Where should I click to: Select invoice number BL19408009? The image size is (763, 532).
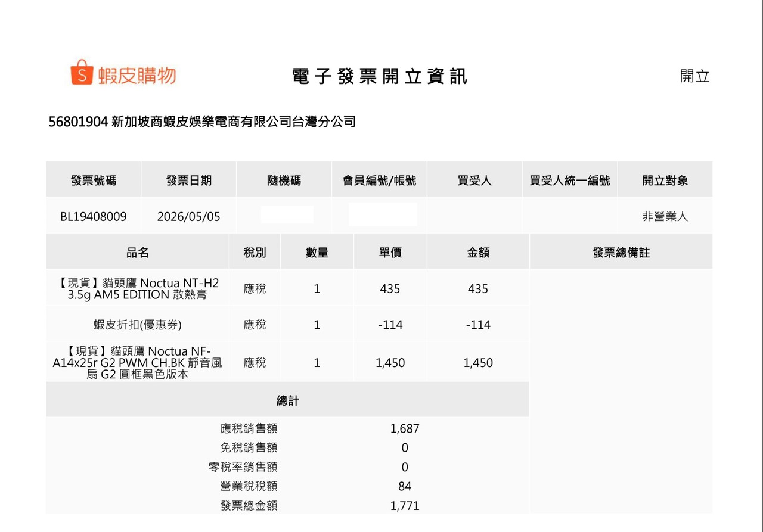click(x=94, y=216)
